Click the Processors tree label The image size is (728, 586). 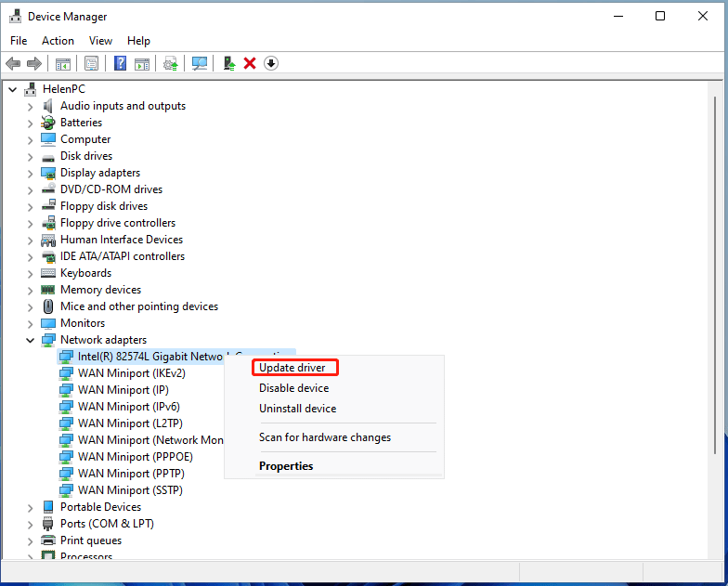(x=86, y=555)
